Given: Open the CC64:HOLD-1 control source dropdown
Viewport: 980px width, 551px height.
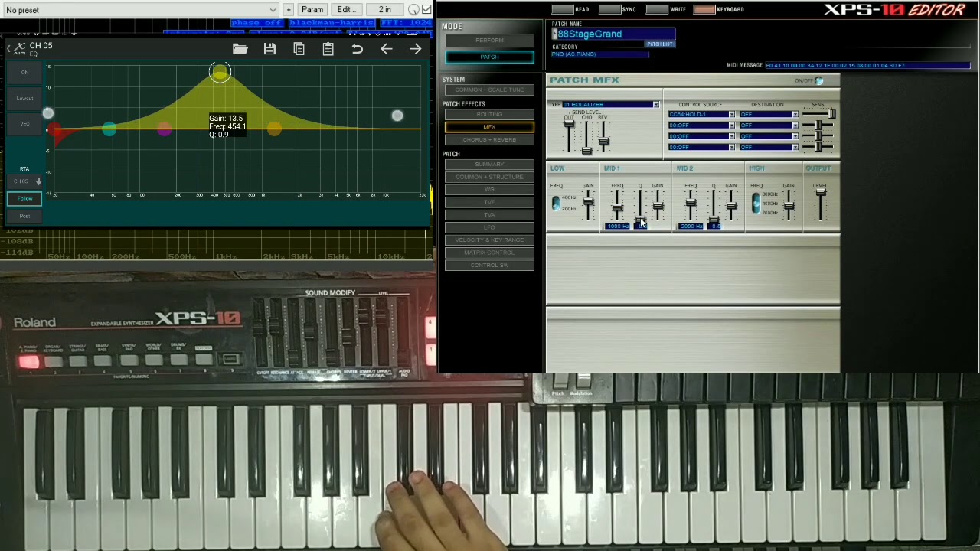Looking at the screenshot, I should [x=701, y=115].
